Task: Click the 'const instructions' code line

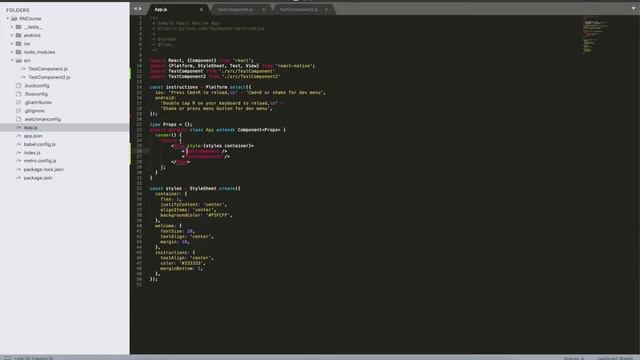Action: (x=200, y=87)
